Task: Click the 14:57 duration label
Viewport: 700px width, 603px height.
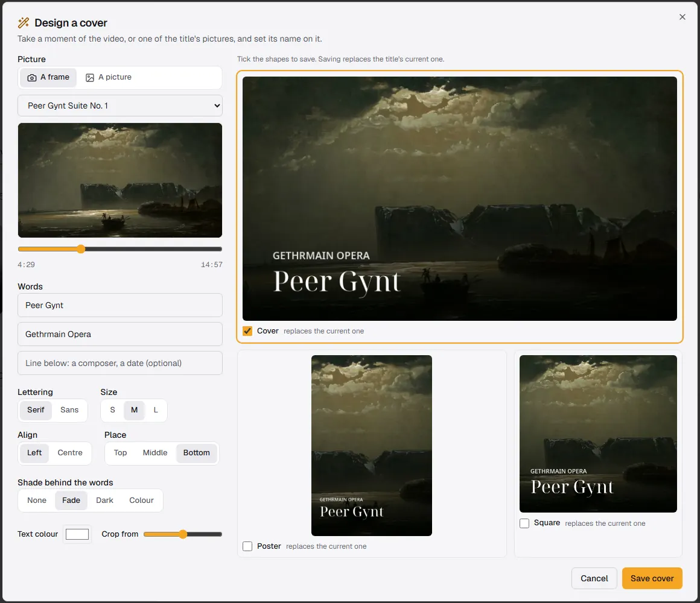Action: pyautogui.click(x=212, y=265)
